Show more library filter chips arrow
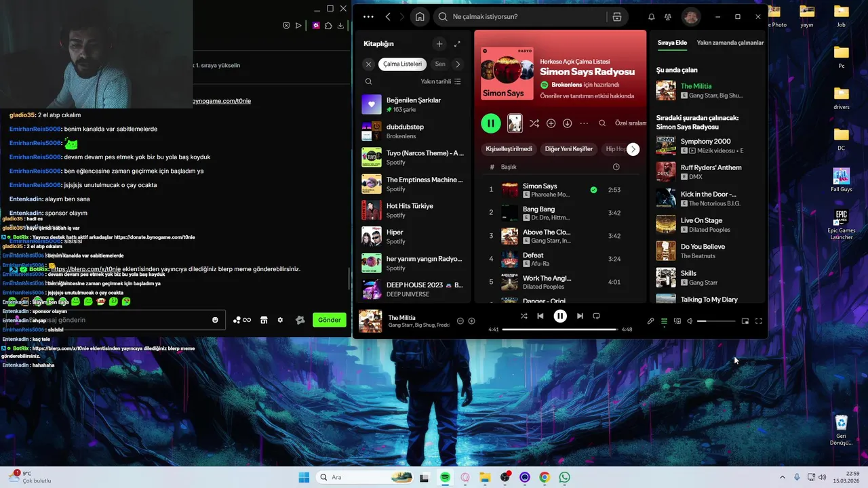This screenshot has height=488, width=868. coord(458,64)
